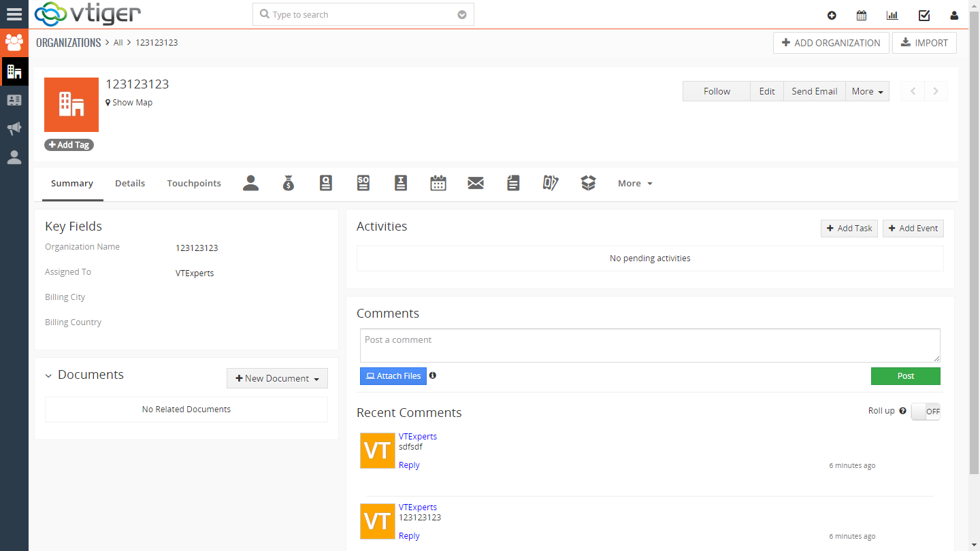980x551 pixels.
Task: Click the Add Event button
Action: coord(913,229)
